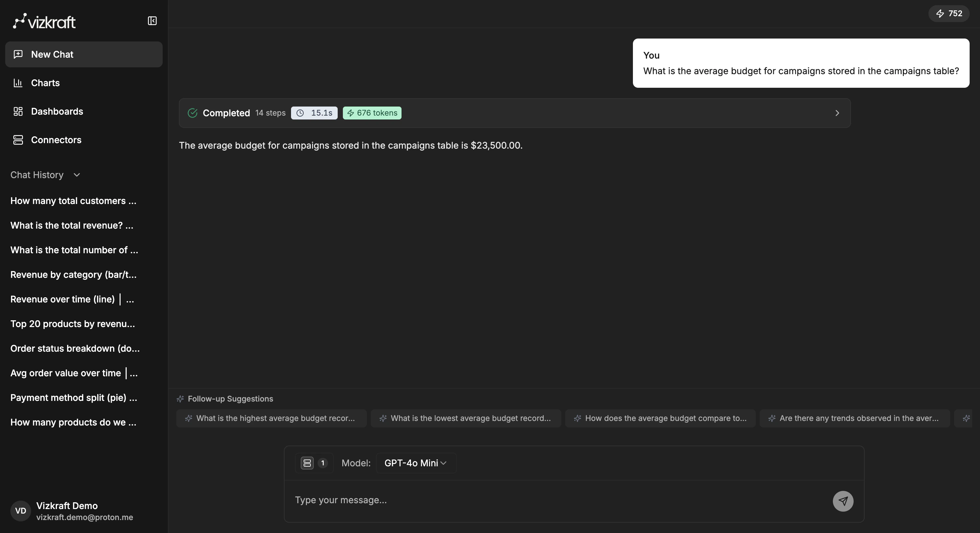Collapse the sidebar with the panel icon
The width and height of the screenshot is (980, 533).
(x=152, y=21)
